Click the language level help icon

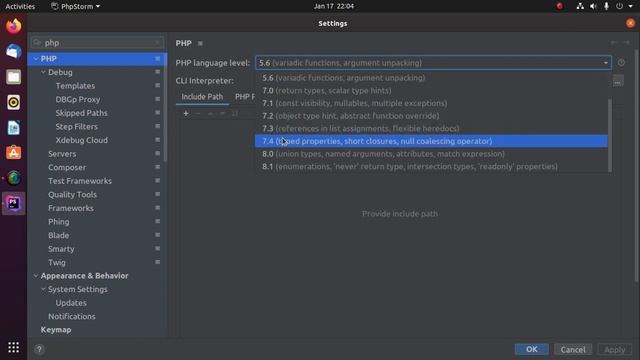(621, 63)
